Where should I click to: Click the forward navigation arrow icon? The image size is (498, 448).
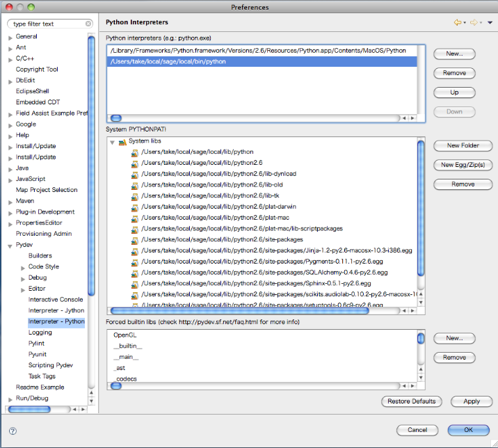pyautogui.click(x=474, y=23)
